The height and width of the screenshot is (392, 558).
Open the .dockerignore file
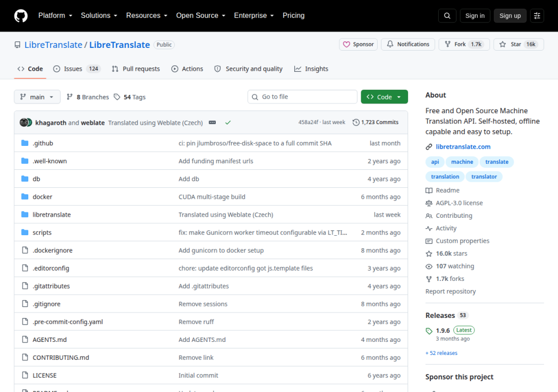tap(52, 250)
